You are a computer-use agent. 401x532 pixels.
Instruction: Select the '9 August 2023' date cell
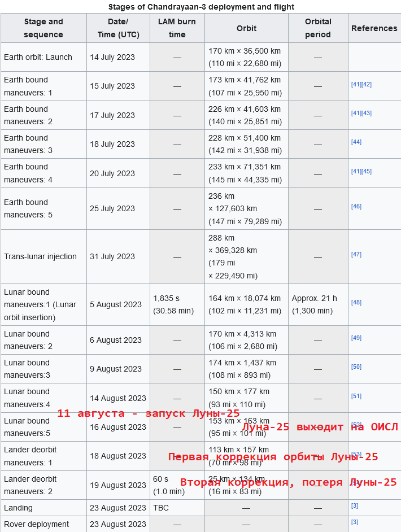pos(119,369)
